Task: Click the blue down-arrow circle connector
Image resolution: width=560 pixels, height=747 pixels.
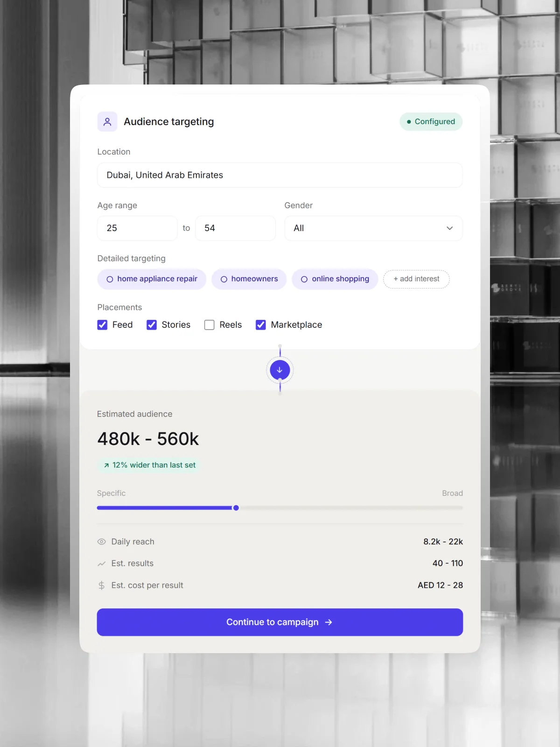Action: point(280,370)
